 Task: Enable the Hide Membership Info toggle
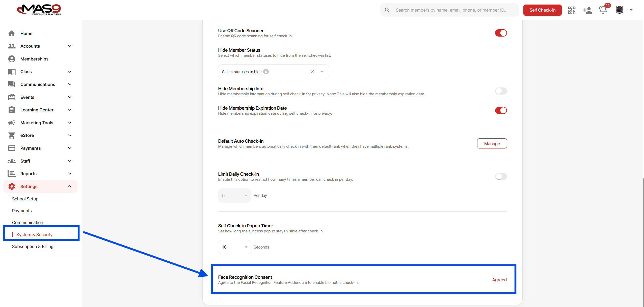click(x=501, y=91)
